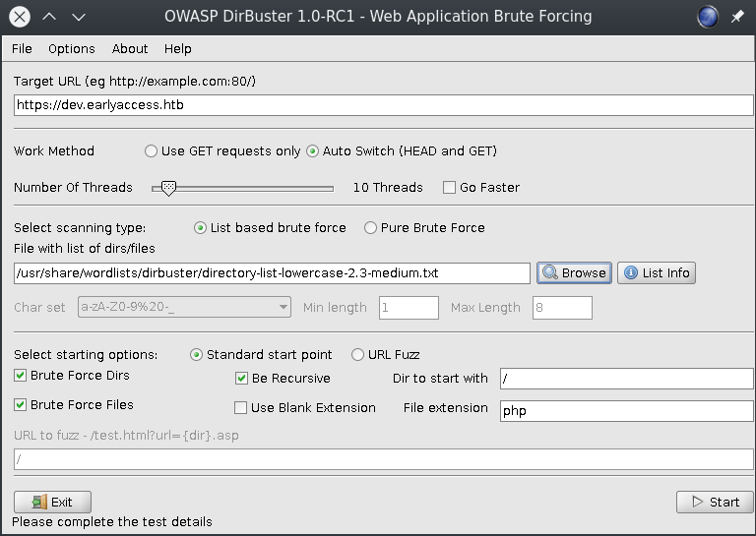Image resolution: width=756 pixels, height=536 pixels.
Task: Toggle the Use Blank Extension checkbox
Action: 241,408
